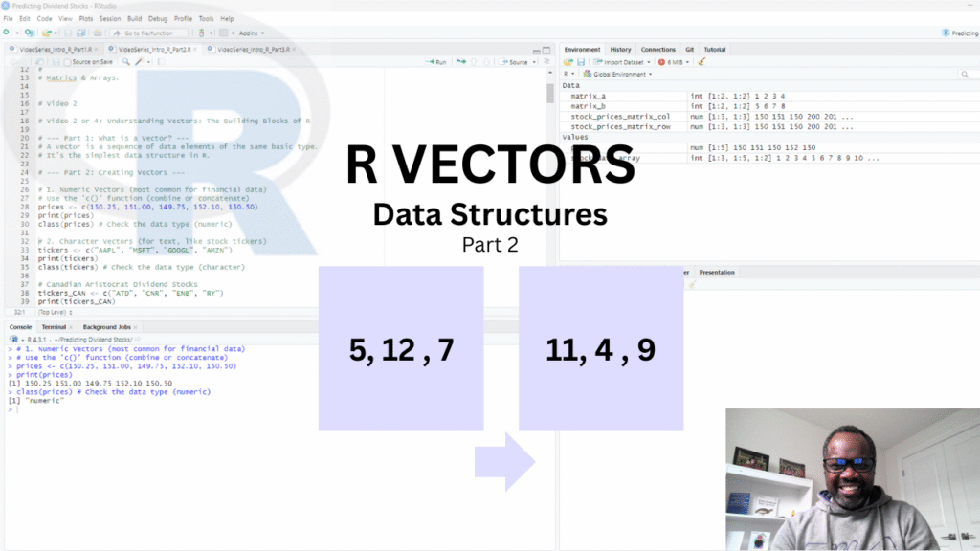This screenshot has height=551, width=980.
Task: Open the Plots menu
Action: pos(84,18)
